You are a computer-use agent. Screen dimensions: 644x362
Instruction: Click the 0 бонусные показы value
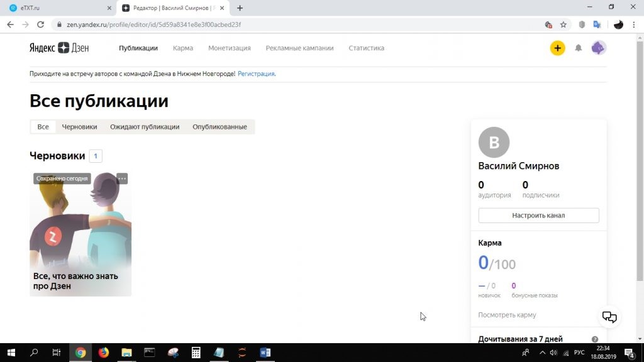(x=535, y=290)
